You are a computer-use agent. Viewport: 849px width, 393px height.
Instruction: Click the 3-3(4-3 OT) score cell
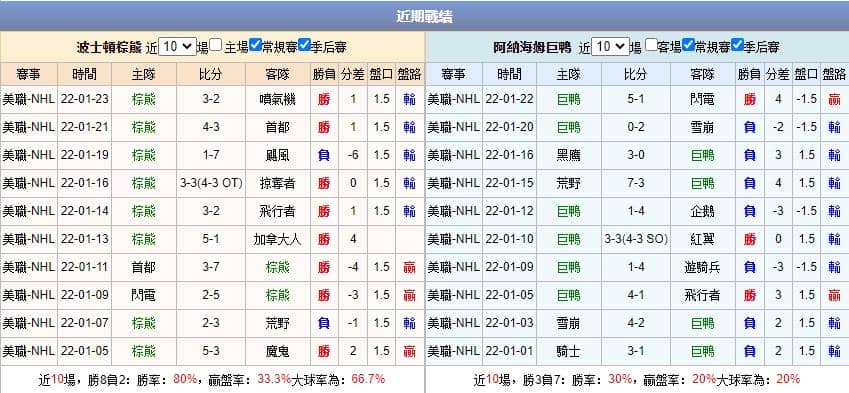pyautogui.click(x=211, y=184)
